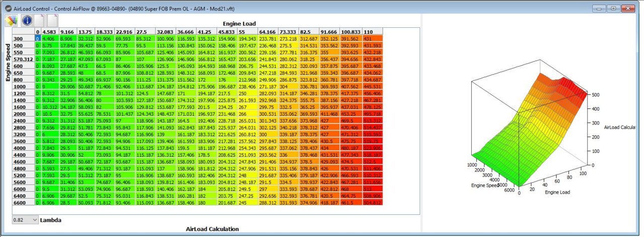Select the highlighted 0 cell in row 300
The height and width of the screenshot is (237, 644).
point(37,38)
